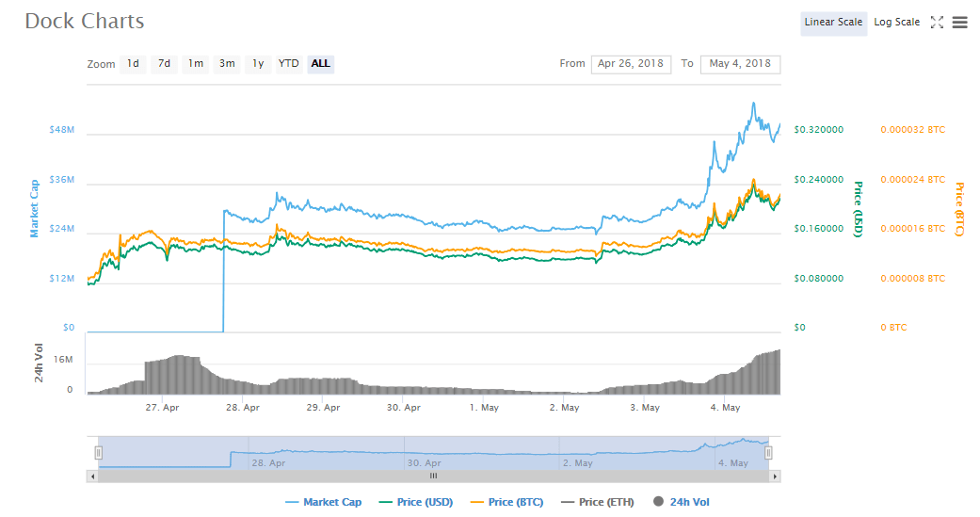
Task: Click the $36M market cap label
Action: pos(62,180)
